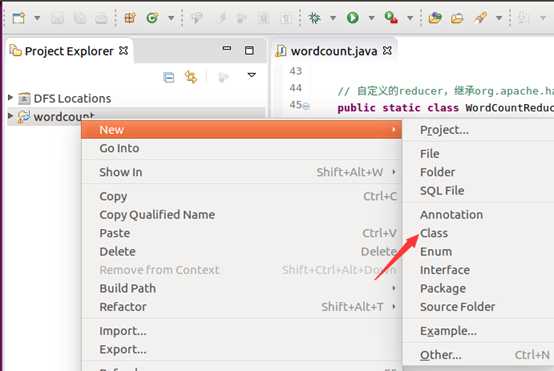Choose New in the context menu
The image size is (554, 371).
241,130
